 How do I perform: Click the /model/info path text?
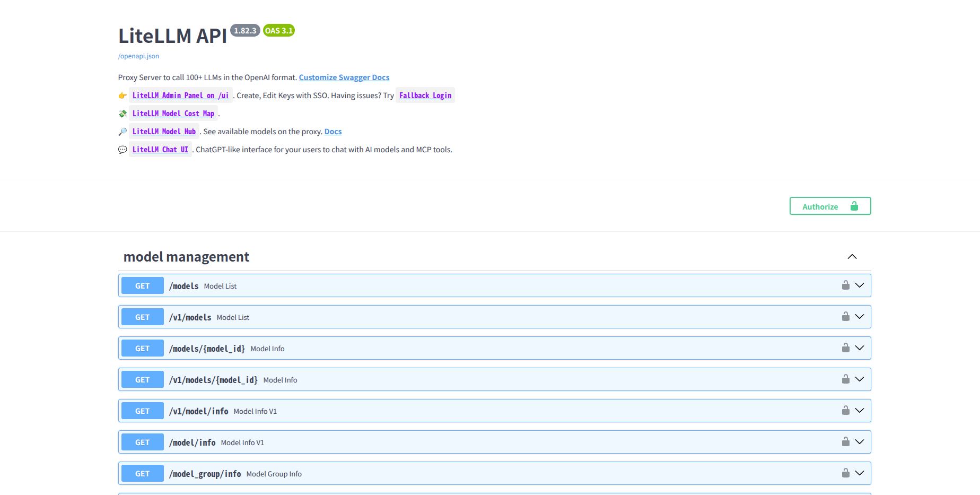(192, 442)
